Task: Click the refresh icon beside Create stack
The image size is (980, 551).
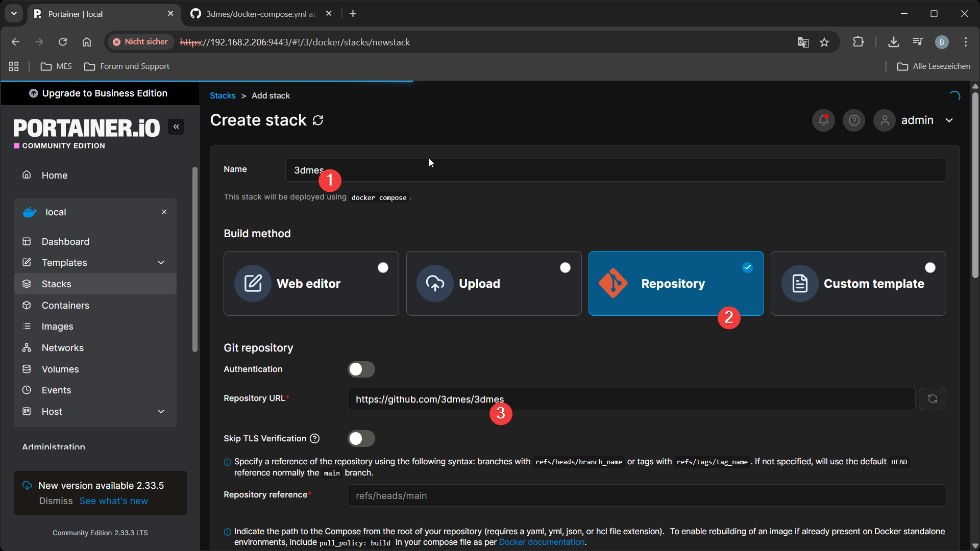Action: [x=318, y=120]
